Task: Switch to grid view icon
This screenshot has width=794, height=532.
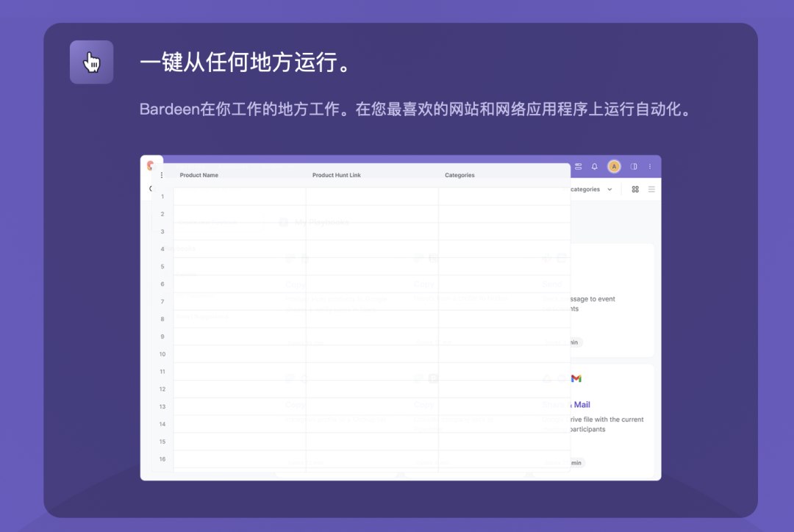Action: (x=635, y=190)
